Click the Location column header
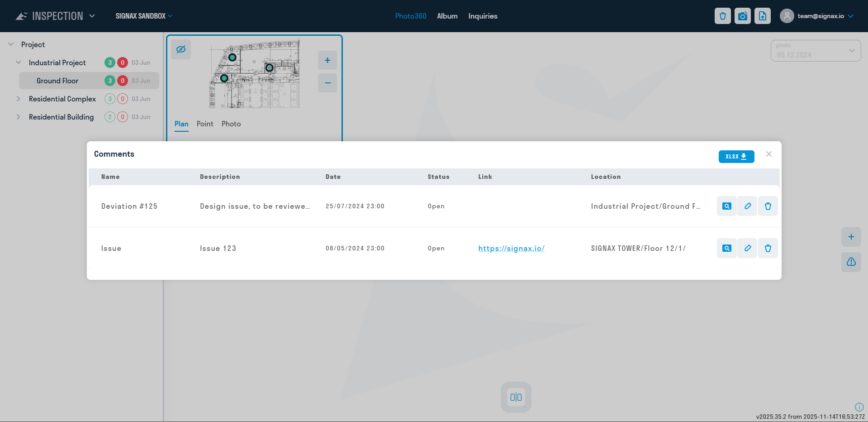Viewport: 868px width, 422px height. point(606,177)
